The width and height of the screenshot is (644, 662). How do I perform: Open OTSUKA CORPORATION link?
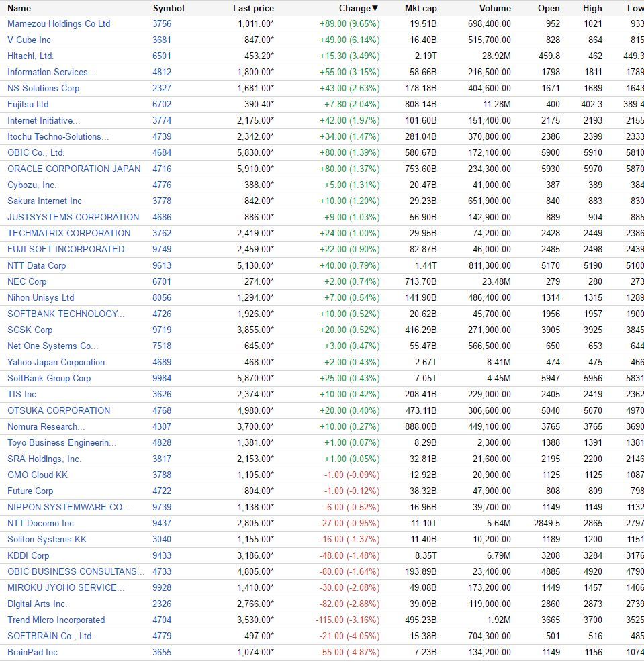click(58, 410)
